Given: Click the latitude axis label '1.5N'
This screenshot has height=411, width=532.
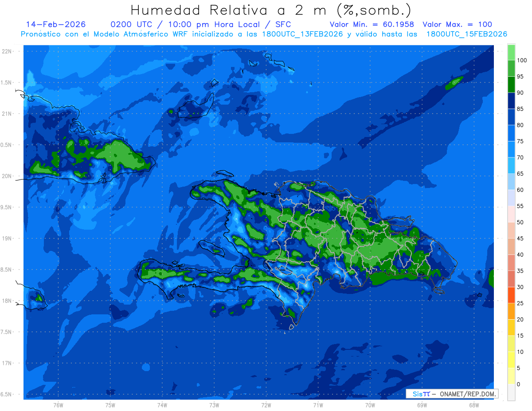Looking at the screenshot, I should 7,82.
